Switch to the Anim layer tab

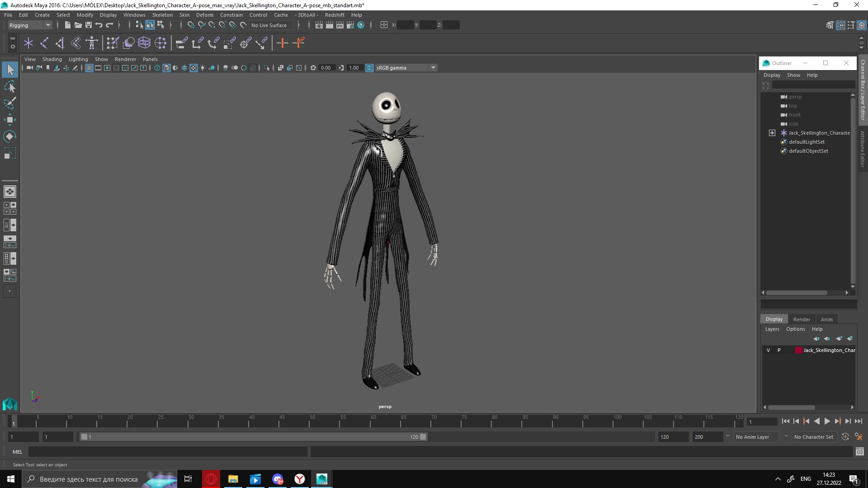click(826, 319)
